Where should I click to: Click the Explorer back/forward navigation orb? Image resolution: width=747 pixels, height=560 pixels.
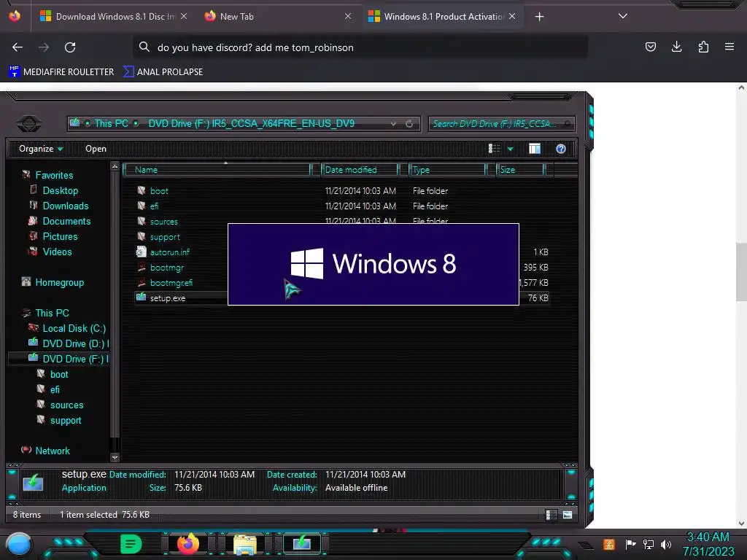pyautogui.click(x=29, y=123)
